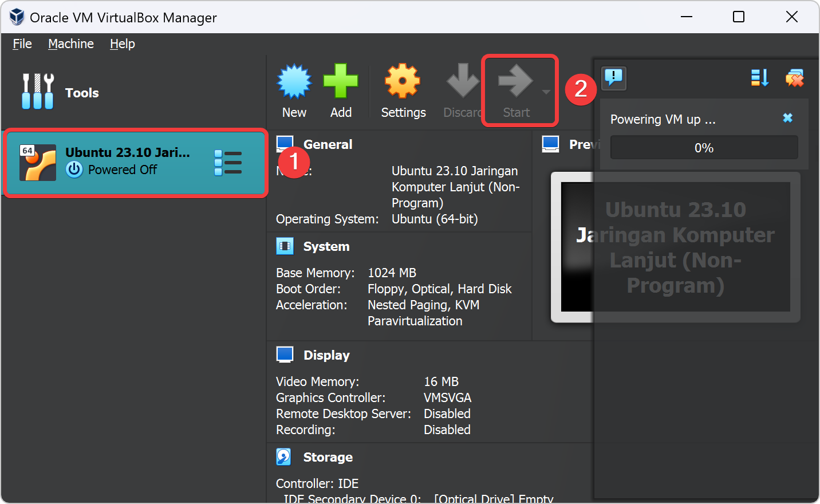Open the General section header

[x=328, y=144]
